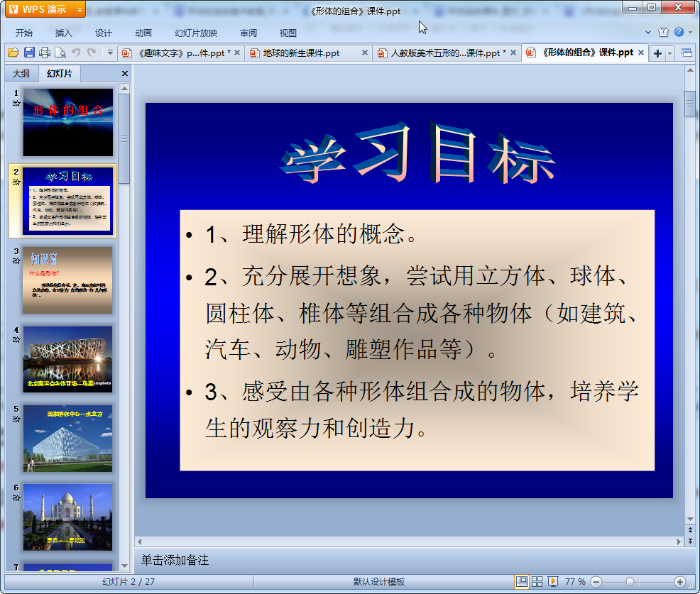Click the main editor vertical scrollbar thumb
This screenshot has width=700, height=594.
690,104
